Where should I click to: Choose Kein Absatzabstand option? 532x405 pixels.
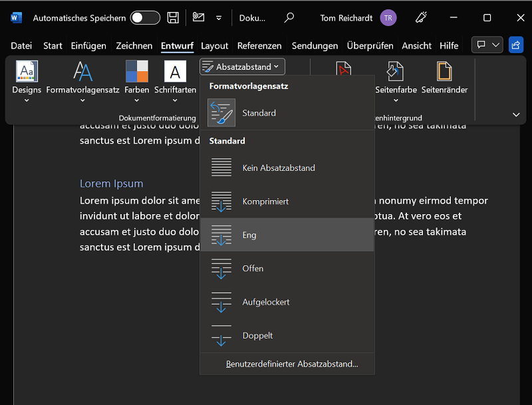coord(287,168)
